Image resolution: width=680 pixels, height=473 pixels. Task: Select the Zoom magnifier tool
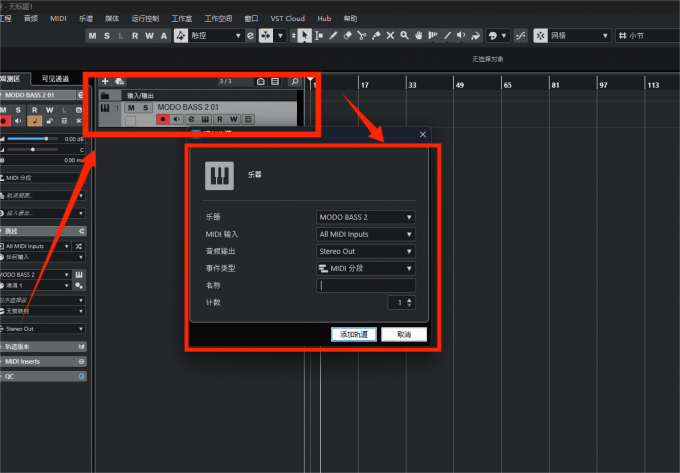pos(405,36)
